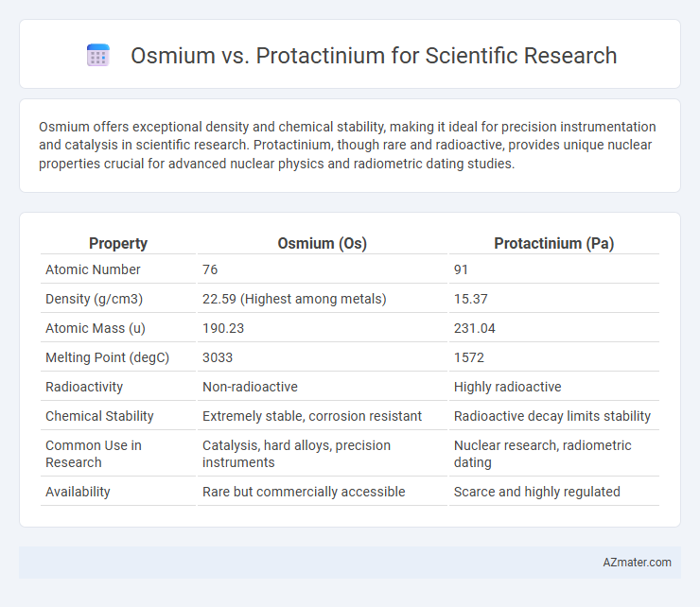Screen dimensions: 700x607
Task: Click the atomic mass value '190.23'
Action: (223, 328)
